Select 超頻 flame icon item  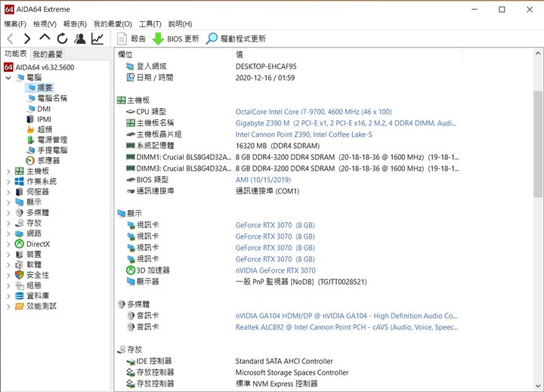coord(39,129)
